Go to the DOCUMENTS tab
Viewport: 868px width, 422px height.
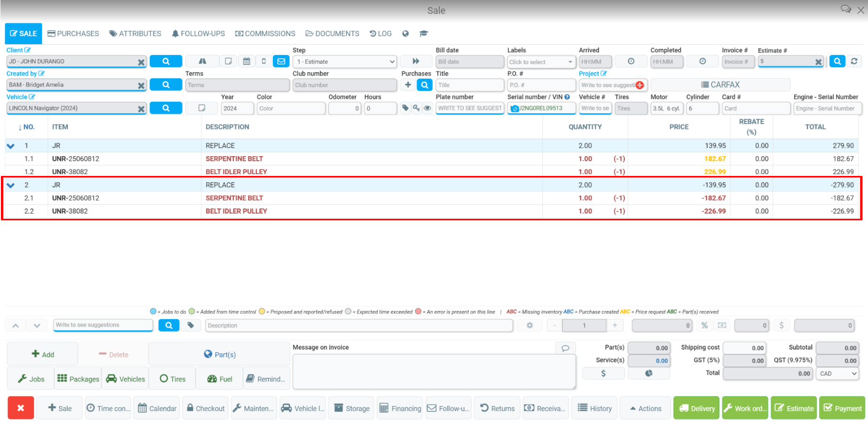coord(333,34)
